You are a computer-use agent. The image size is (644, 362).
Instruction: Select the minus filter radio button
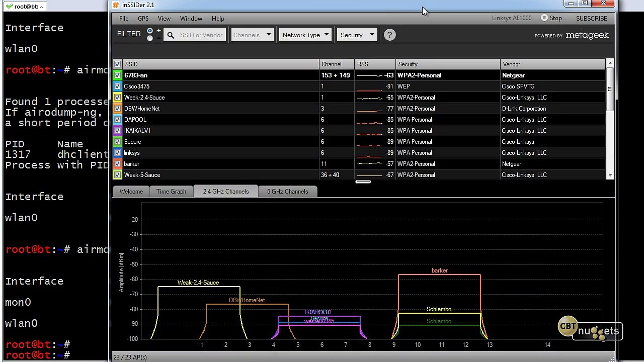click(150, 38)
